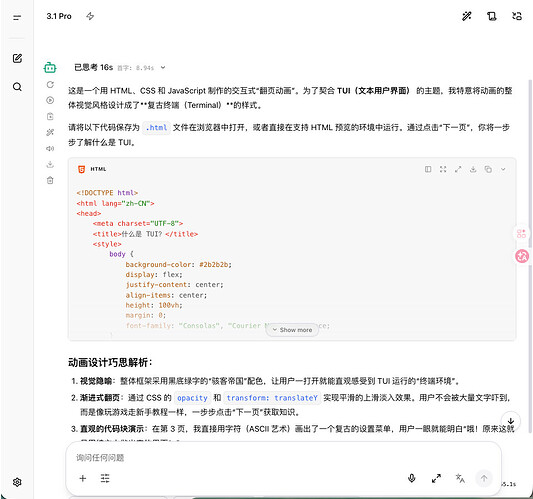Add attachment with plus button
Viewport: 533px width, 499px height.
83,479
